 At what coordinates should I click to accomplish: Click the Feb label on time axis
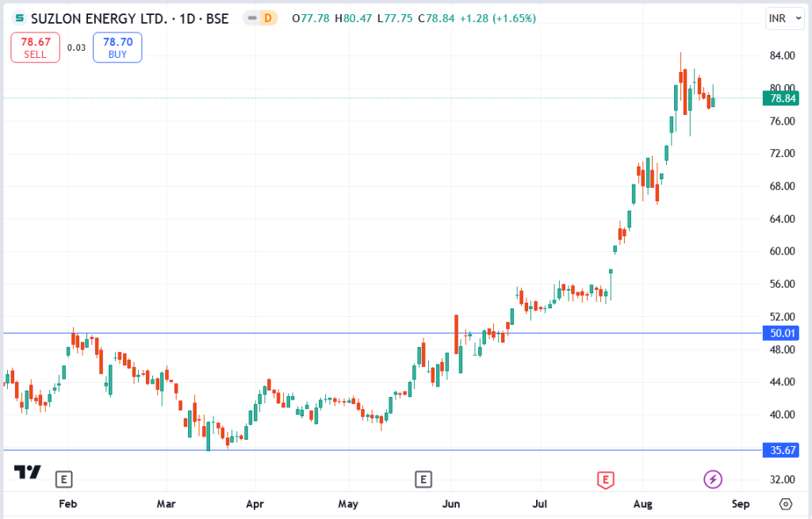[68, 503]
